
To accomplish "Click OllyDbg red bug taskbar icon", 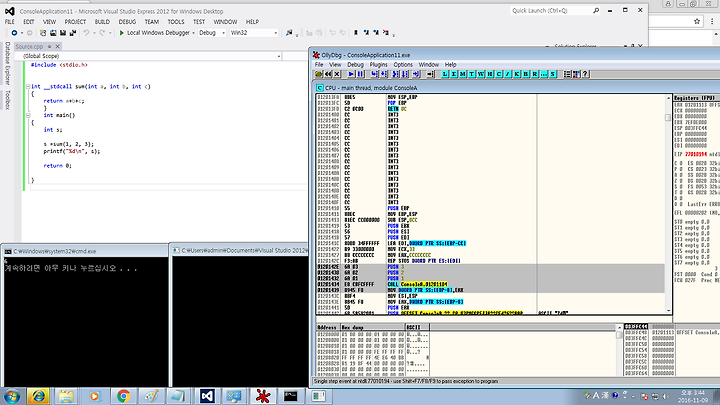I will (263, 396).
